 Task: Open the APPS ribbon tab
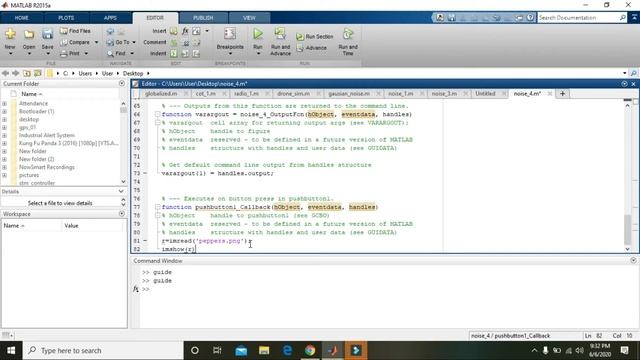point(110,18)
